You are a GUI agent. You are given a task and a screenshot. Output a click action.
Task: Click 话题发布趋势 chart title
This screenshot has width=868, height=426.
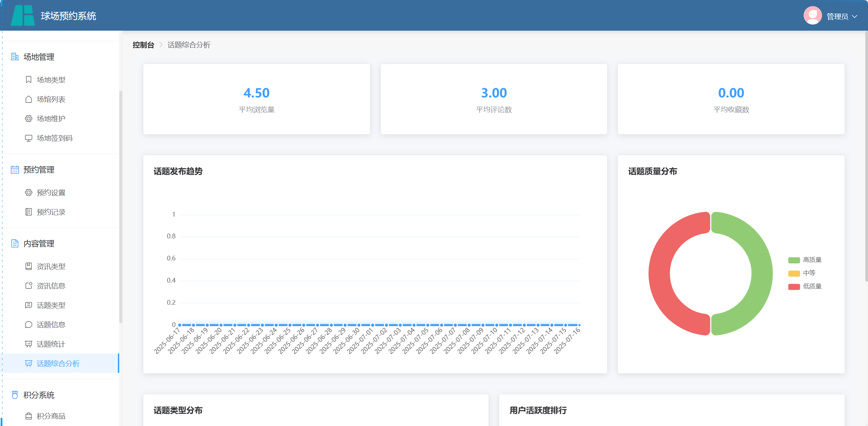click(x=178, y=171)
